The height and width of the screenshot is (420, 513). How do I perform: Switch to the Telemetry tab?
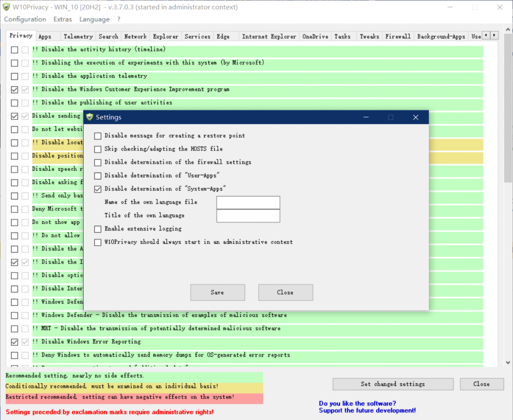(x=78, y=37)
